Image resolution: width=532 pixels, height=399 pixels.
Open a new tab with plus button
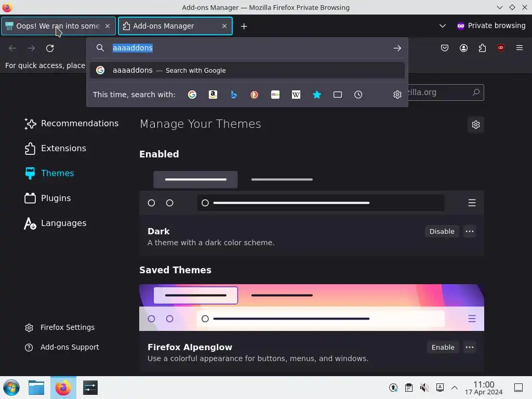(x=244, y=26)
